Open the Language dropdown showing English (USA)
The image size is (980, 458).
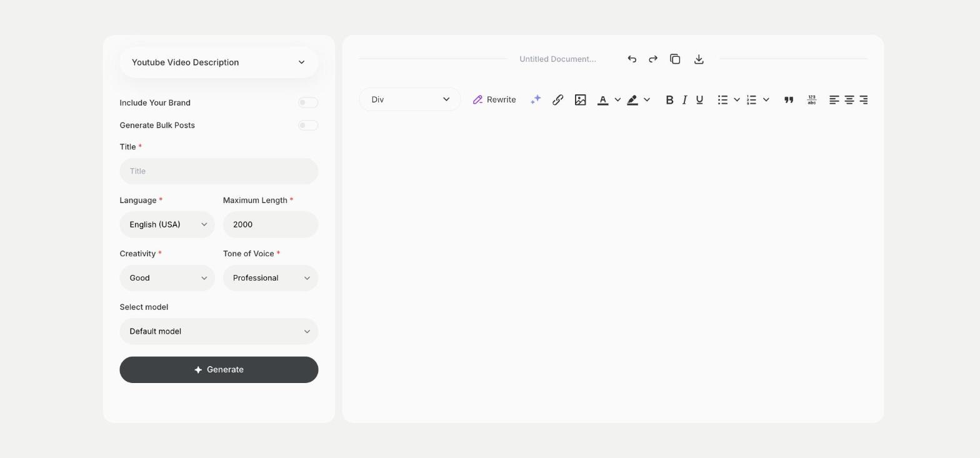167,224
